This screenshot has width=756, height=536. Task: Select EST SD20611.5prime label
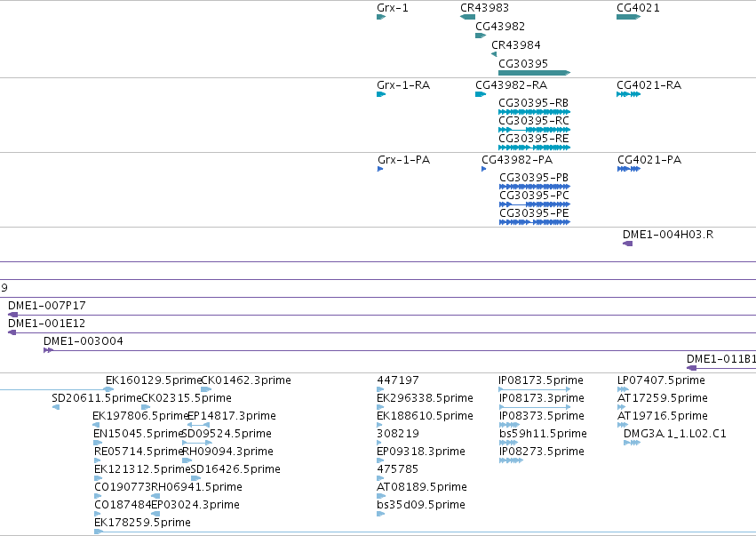97,398
